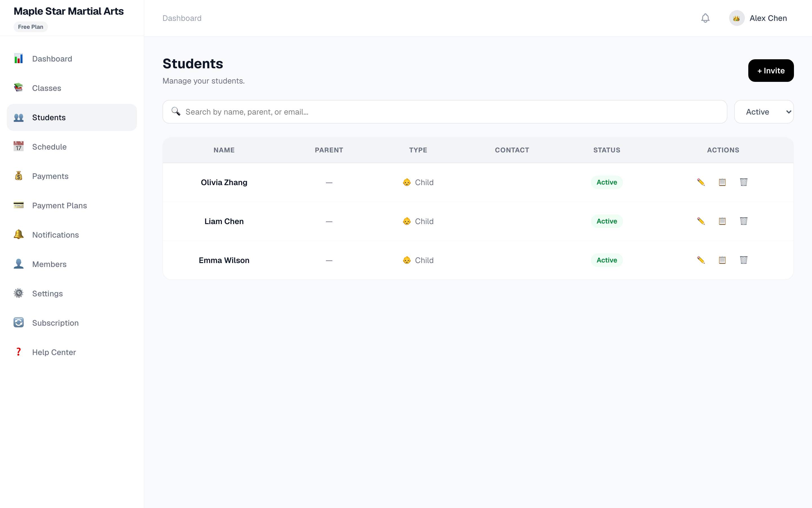Open Subscription in the sidebar
812x508 pixels.
[72, 323]
